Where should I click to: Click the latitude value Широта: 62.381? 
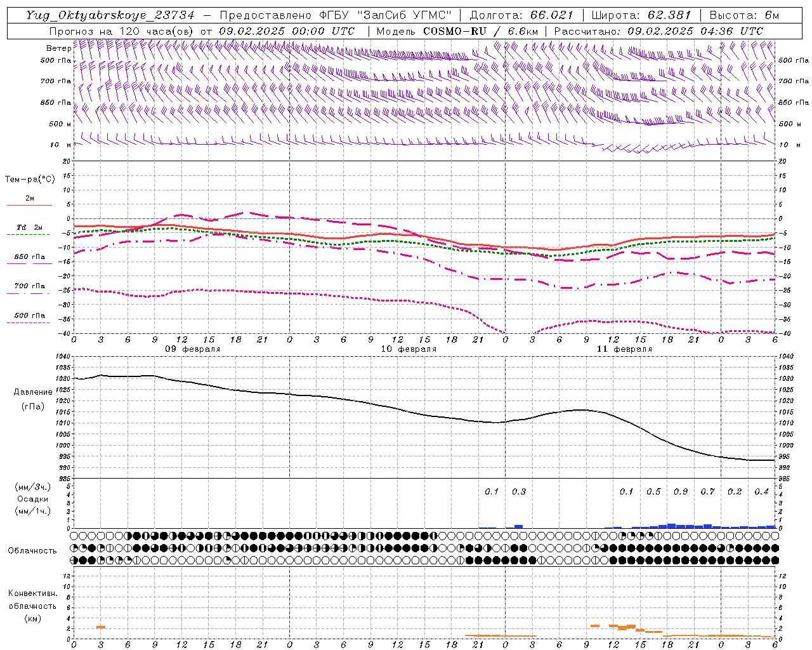tap(641, 15)
